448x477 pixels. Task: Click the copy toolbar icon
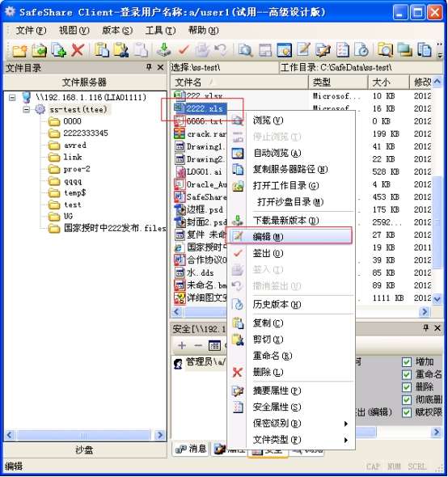[101, 50]
